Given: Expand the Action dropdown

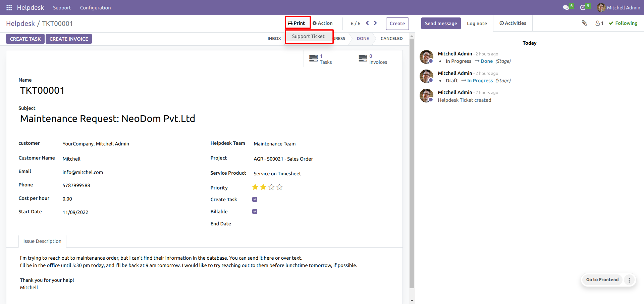Looking at the screenshot, I should (323, 23).
